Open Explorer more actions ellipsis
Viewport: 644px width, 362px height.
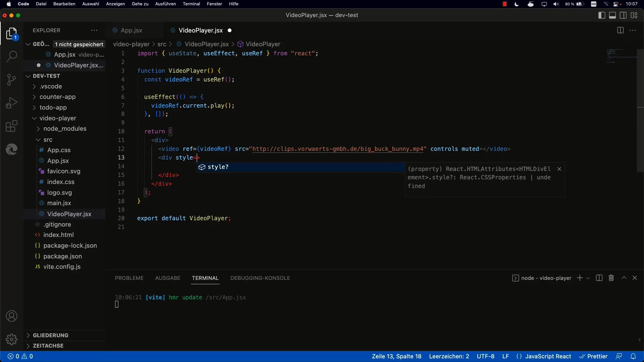94,30
